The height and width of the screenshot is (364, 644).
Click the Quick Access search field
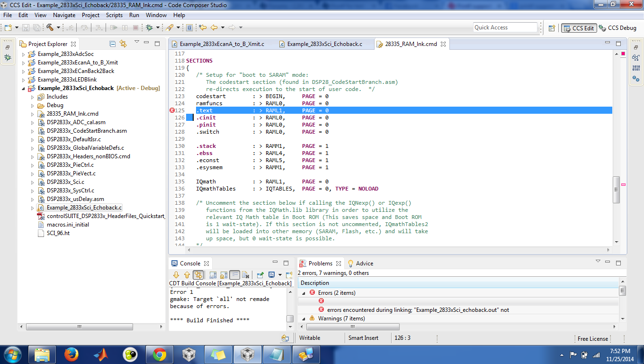coord(505,27)
